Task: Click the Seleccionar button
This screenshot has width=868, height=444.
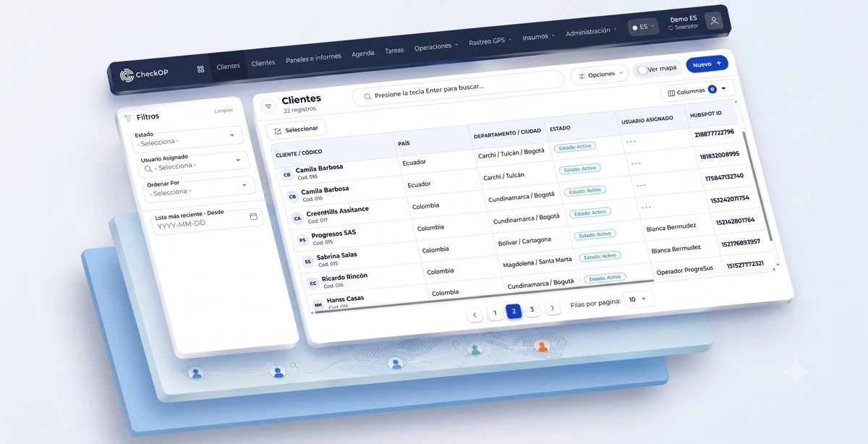Action: [296, 130]
